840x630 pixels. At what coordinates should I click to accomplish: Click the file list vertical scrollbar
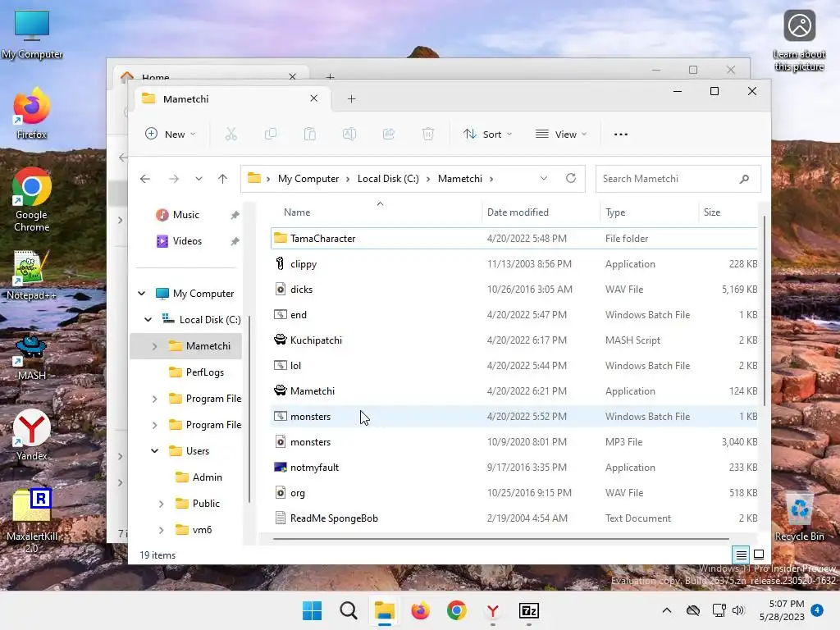(765, 311)
